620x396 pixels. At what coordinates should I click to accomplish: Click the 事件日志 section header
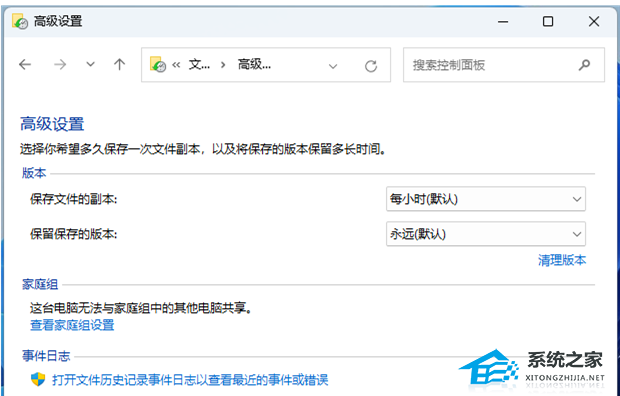[46, 356]
